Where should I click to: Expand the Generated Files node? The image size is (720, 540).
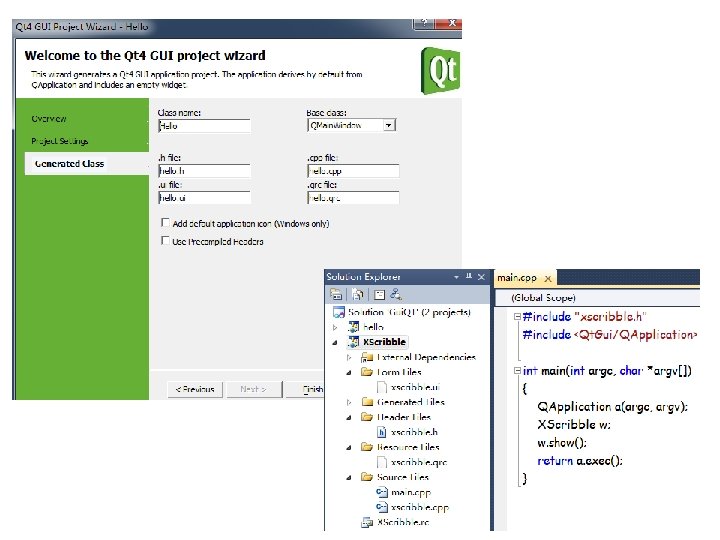tap(349, 402)
